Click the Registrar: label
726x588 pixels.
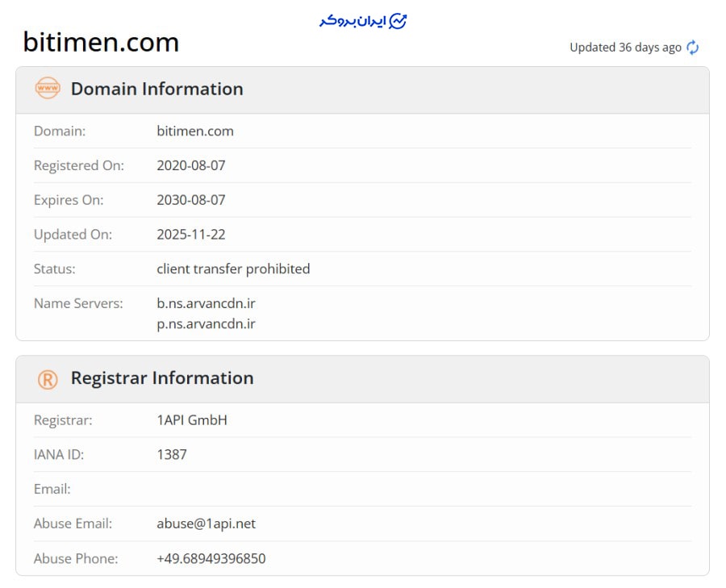63,420
